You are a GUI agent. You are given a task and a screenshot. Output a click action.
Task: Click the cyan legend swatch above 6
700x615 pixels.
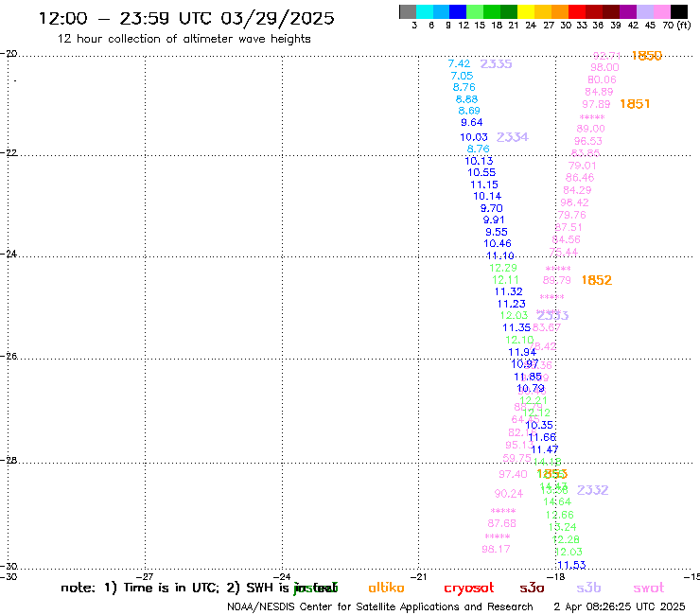[x=424, y=11]
